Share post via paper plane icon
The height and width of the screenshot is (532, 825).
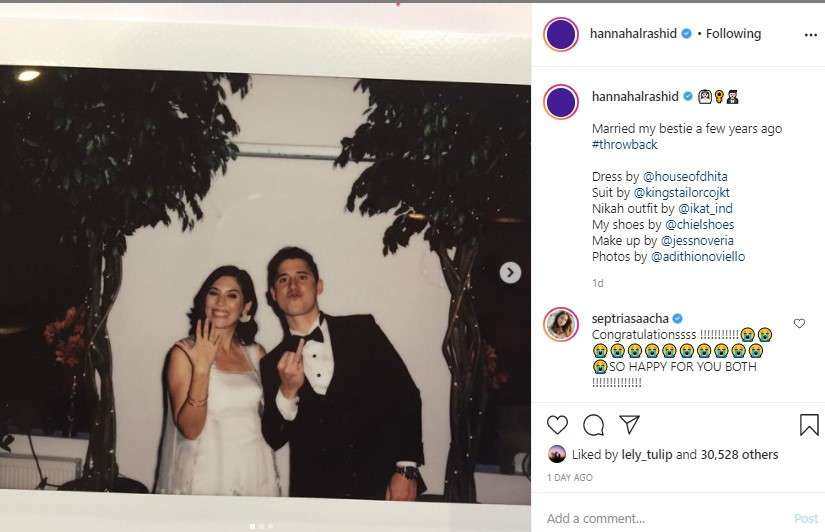pos(629,425)
